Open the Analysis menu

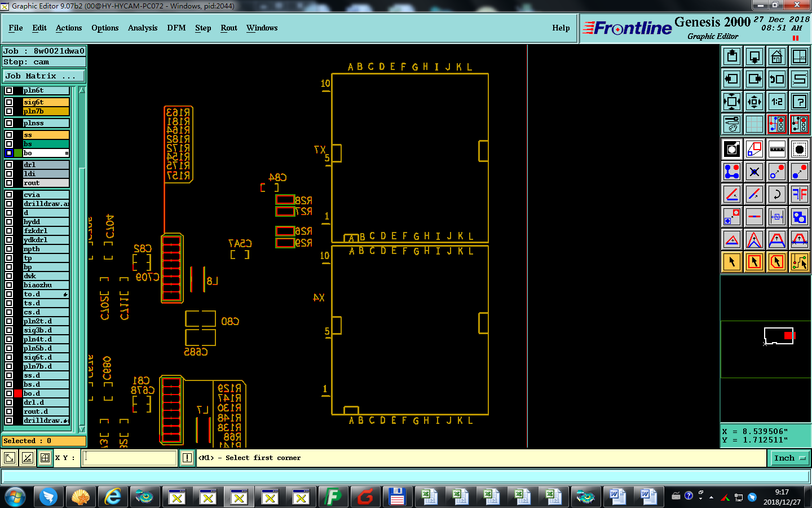(x=143, y=28)
